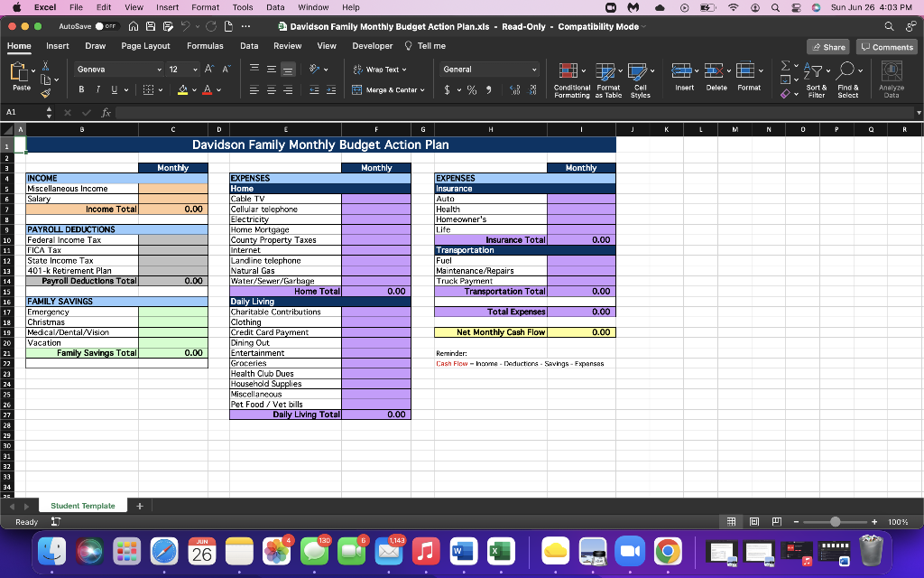Click the Share button
The height and width of the screenshot is (578, 924).
click(828, 47)
